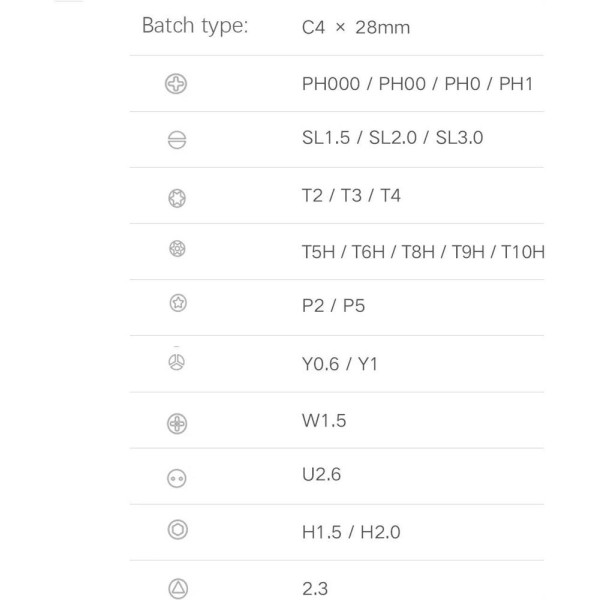Click the U2.6 size text
Screen dimensions: 600x600
(x=321, y=474)
